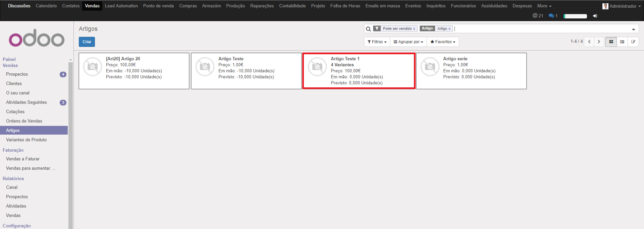
Task: Open Ordens de Vendas in sidebar
Action: pos(24,121)
